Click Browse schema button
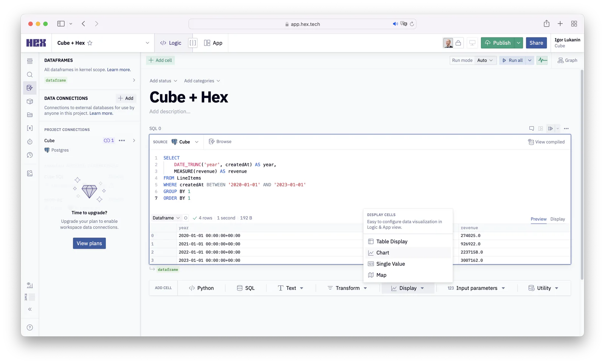This screenshot has height=364, width=605. click(x=220, y=142)
